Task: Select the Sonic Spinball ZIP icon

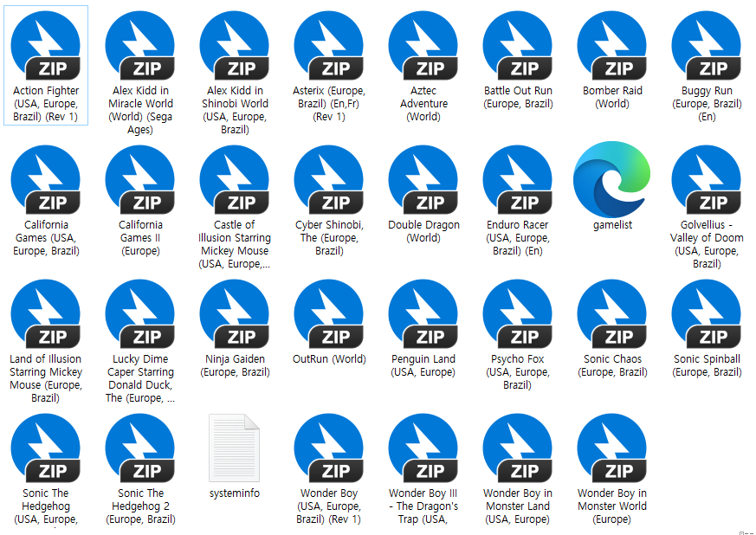Action: click(707, 314)
